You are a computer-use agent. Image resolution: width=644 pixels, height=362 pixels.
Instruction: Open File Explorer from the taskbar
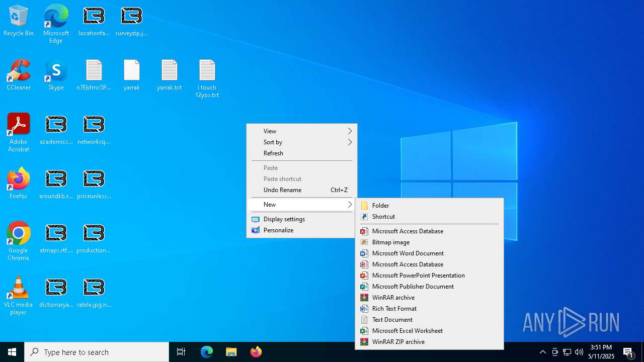coord(231,352)
